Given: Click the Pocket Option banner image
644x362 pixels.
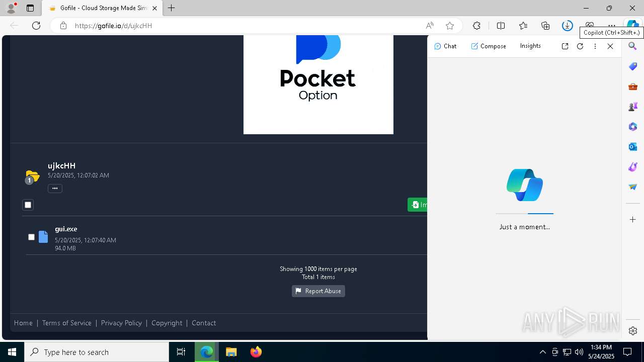Looking at the screenshot, I should tap(318, 84).
